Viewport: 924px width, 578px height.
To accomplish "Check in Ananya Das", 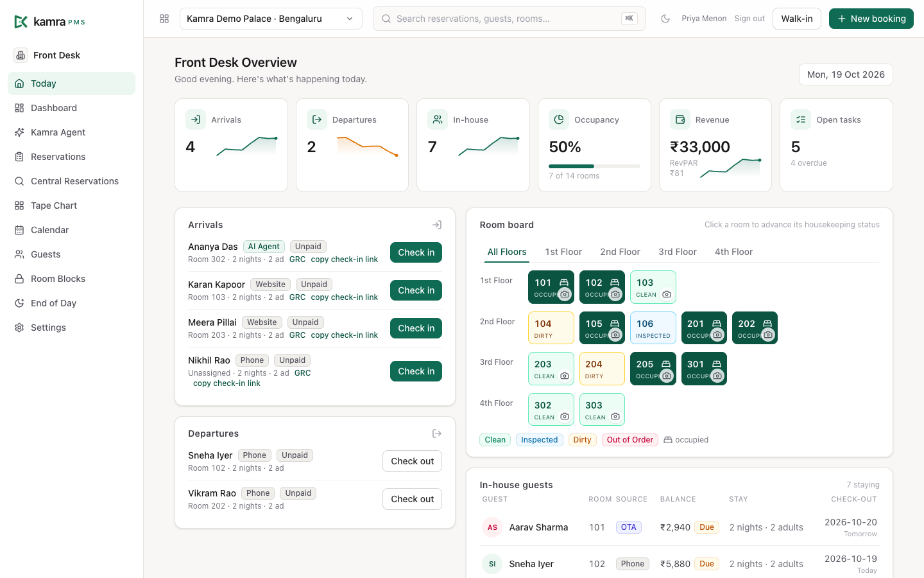I will tap(416, 252).
